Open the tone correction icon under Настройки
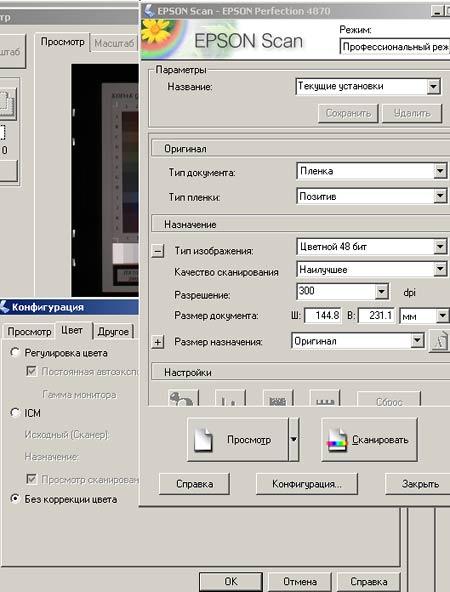 (x=277, y=398)
